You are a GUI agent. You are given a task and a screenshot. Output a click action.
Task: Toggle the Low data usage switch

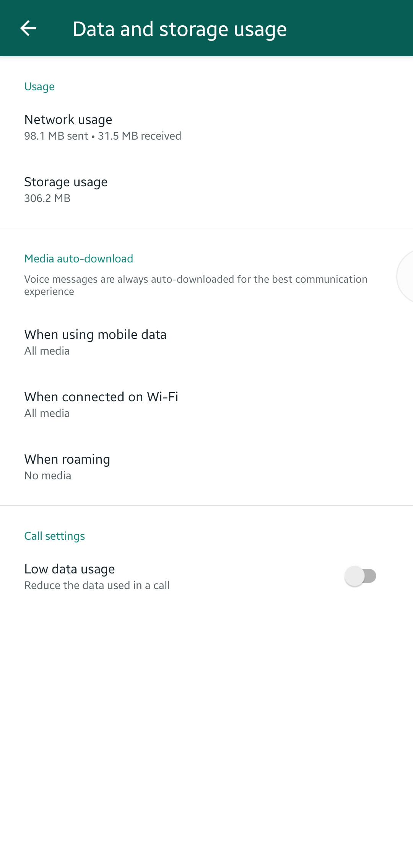[x=360, y=576]
